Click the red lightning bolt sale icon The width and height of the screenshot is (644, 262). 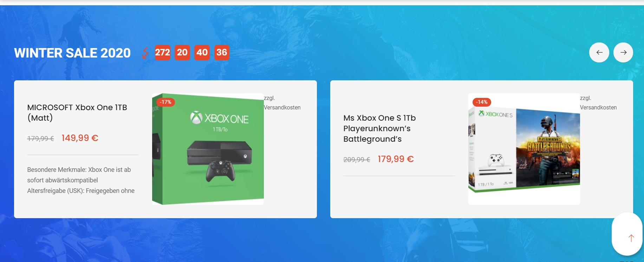tap(145, 53)
